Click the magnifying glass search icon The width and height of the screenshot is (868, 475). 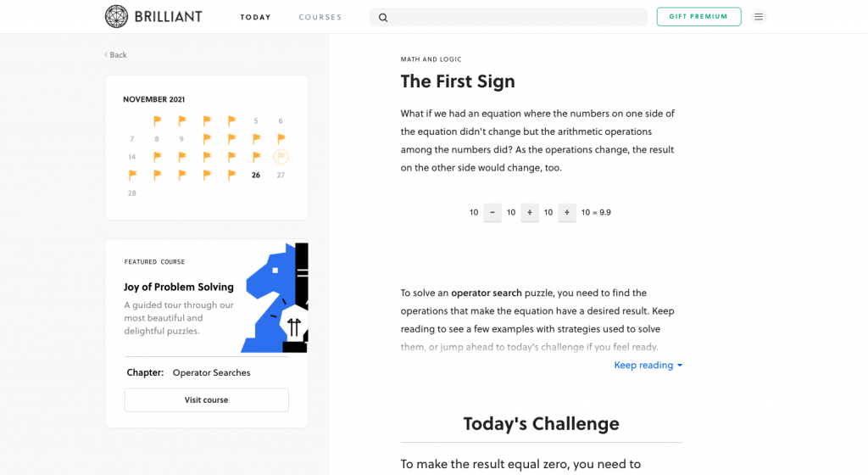click(383, 17)
